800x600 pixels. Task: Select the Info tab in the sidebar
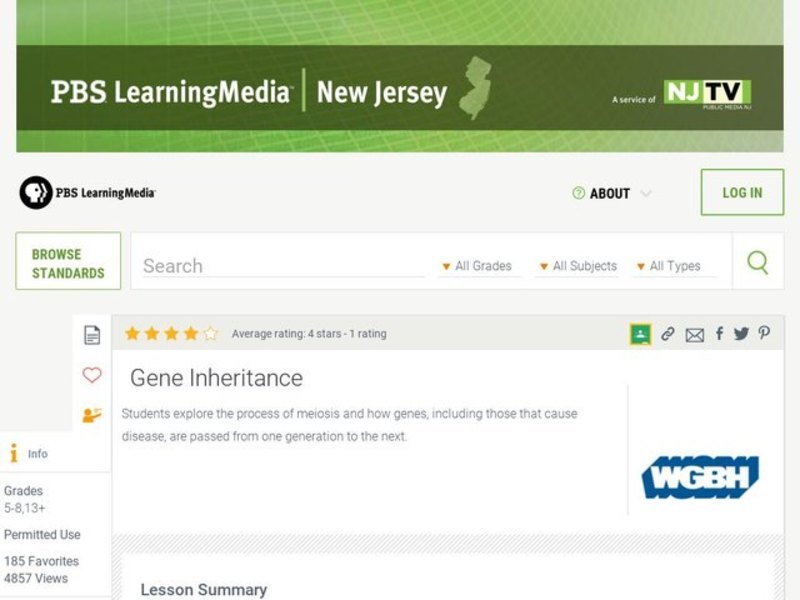(27, 453)
